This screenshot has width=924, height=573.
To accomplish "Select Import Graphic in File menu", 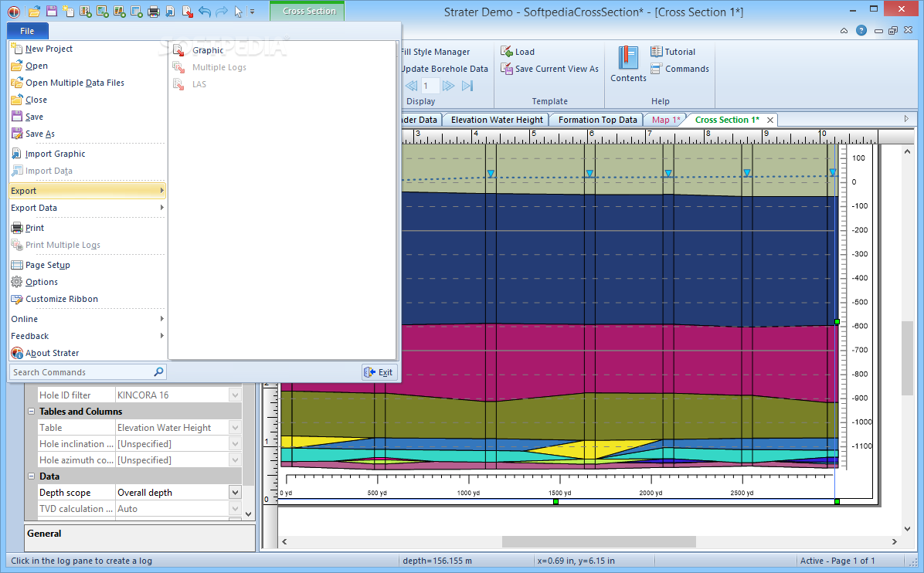I will click(x=87, y=154).
